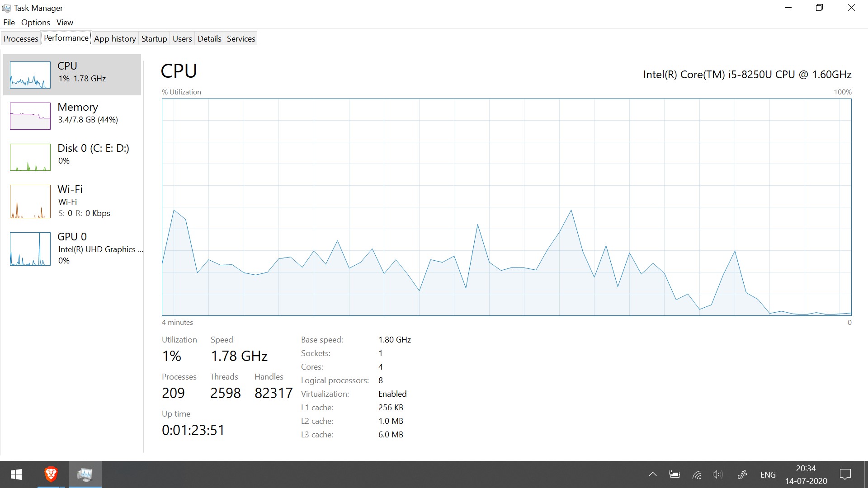The height and width of the screenshot is (488, 868).
Task: Click the ENG language indicator
Action: tap(768, 474)
